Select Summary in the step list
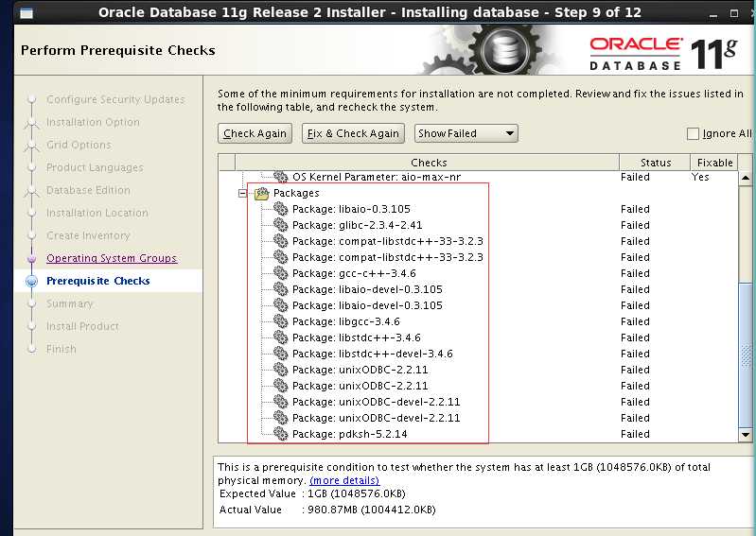The image size is (756, 536). point(69,303)
